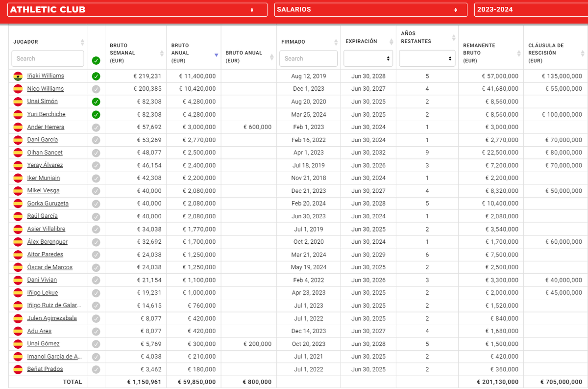Click bonus value € 600,000
This screenshot has width=588, height=389.
257,127
